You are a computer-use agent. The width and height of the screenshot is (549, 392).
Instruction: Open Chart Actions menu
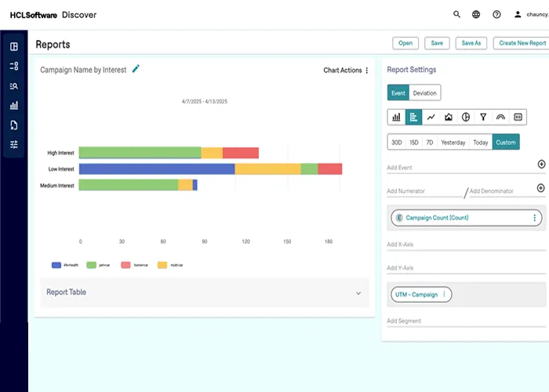pyautogui.click(x=346, y=71)
